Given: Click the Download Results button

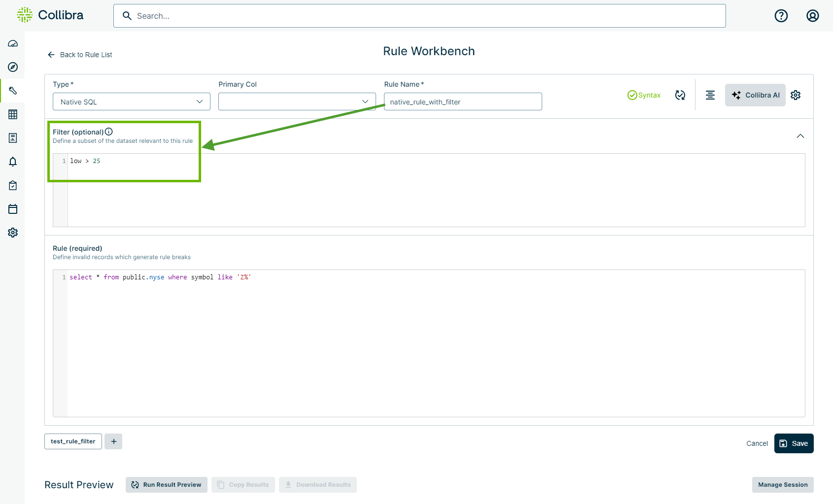Looking at the screenshot, I should (318, 485).
